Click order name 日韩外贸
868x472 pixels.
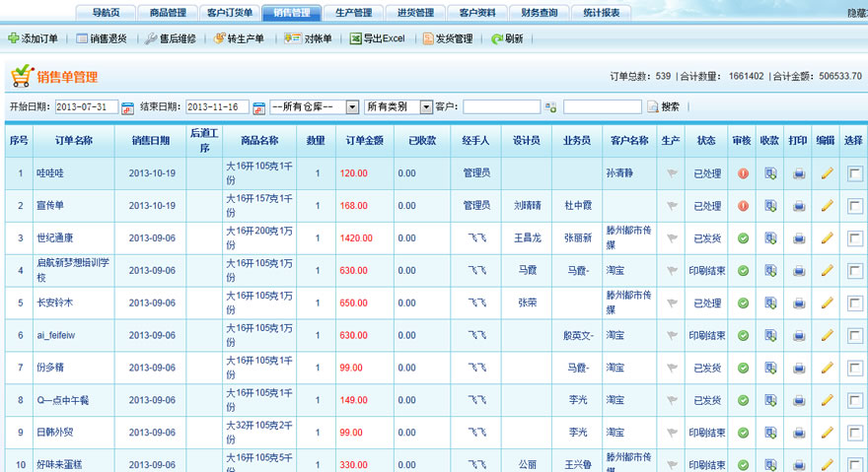55,433
